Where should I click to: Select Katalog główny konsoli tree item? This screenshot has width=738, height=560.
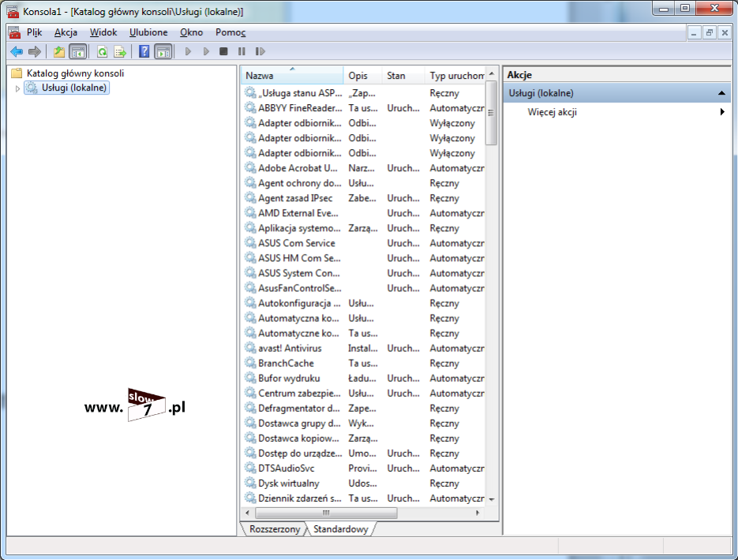(75, 73)
